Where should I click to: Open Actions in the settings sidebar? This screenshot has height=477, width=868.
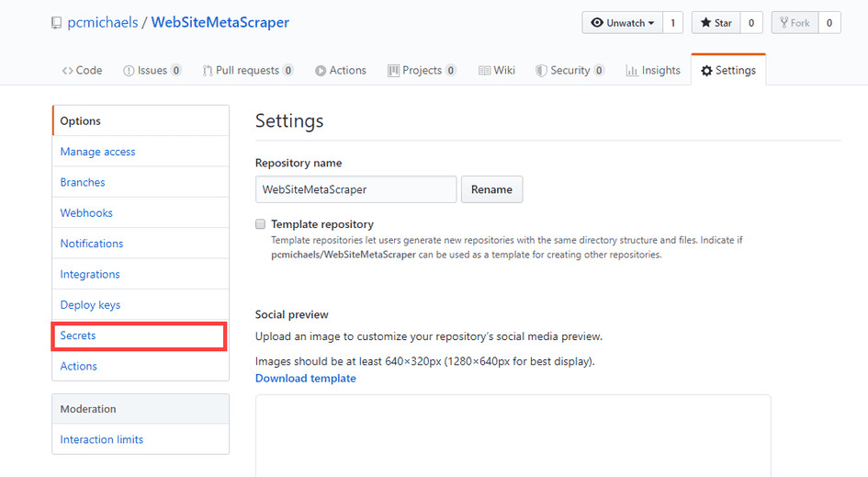[141, 366]
